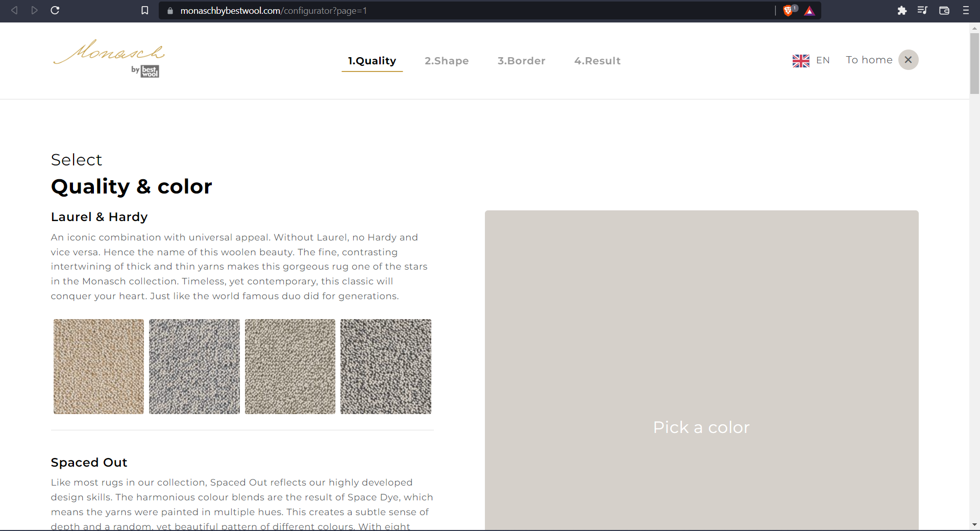Click the browser back navigation arrow
The image size is (980, 531).
(x=14, y=10)
